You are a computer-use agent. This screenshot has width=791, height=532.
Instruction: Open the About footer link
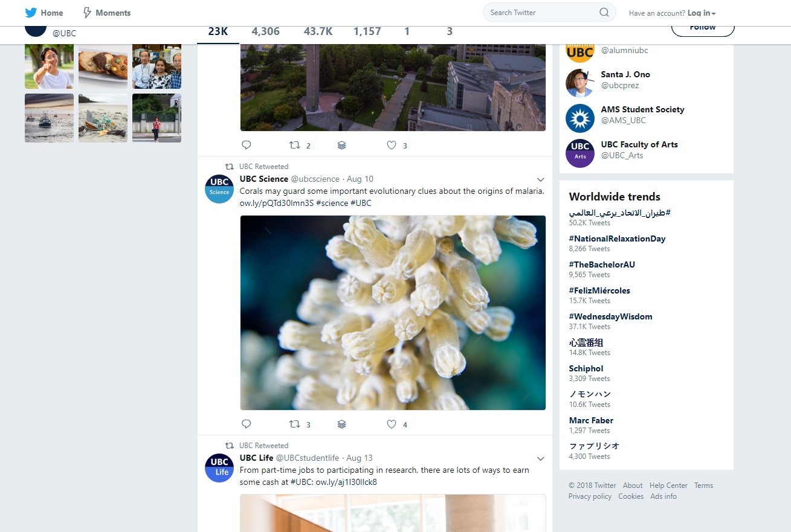click(633, 486)
